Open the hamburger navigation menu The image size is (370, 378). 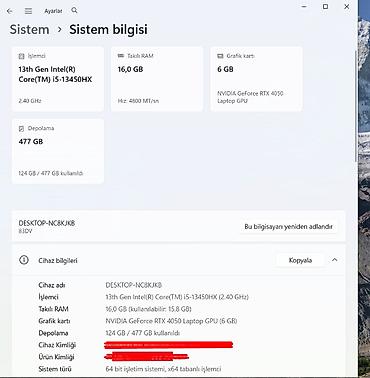[x=29, y=11]
